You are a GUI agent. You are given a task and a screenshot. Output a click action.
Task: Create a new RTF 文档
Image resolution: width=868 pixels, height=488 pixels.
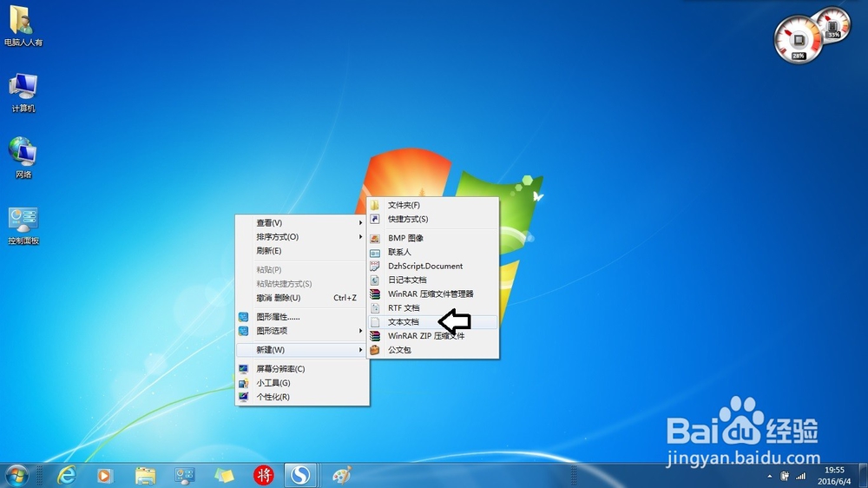pyautogui.click(x=433, y=308)
